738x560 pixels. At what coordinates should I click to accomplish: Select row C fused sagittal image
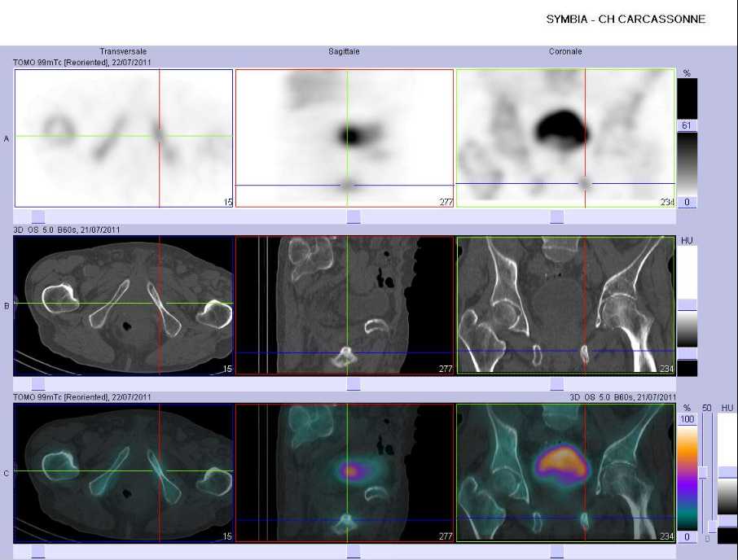point(345,473)
